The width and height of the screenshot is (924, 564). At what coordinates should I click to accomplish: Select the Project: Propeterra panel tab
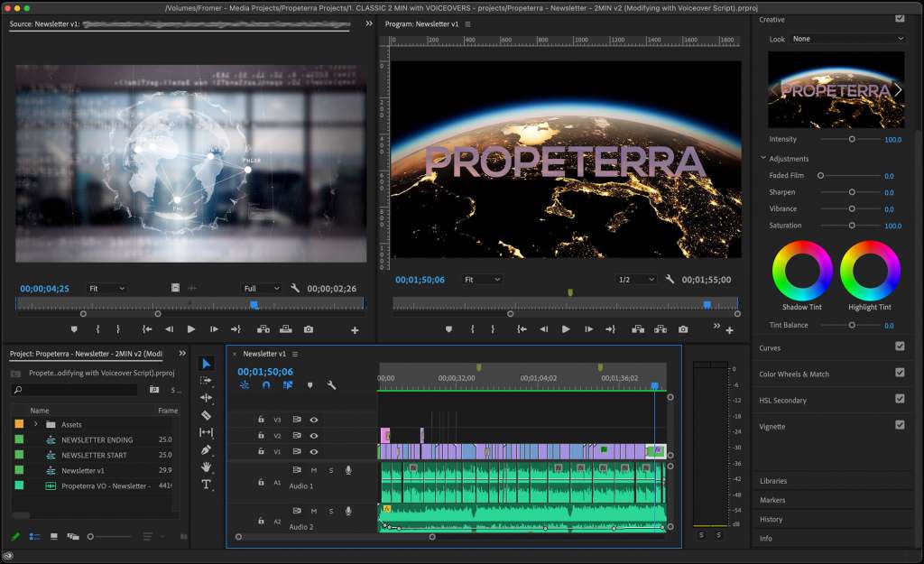pyautogui.click(x=86, y=354)
